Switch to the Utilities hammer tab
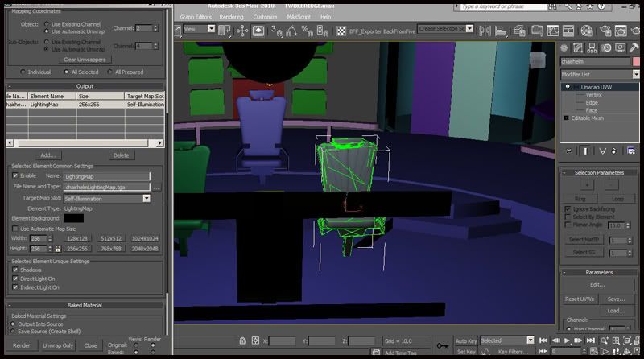 click(x=634, y=48)
